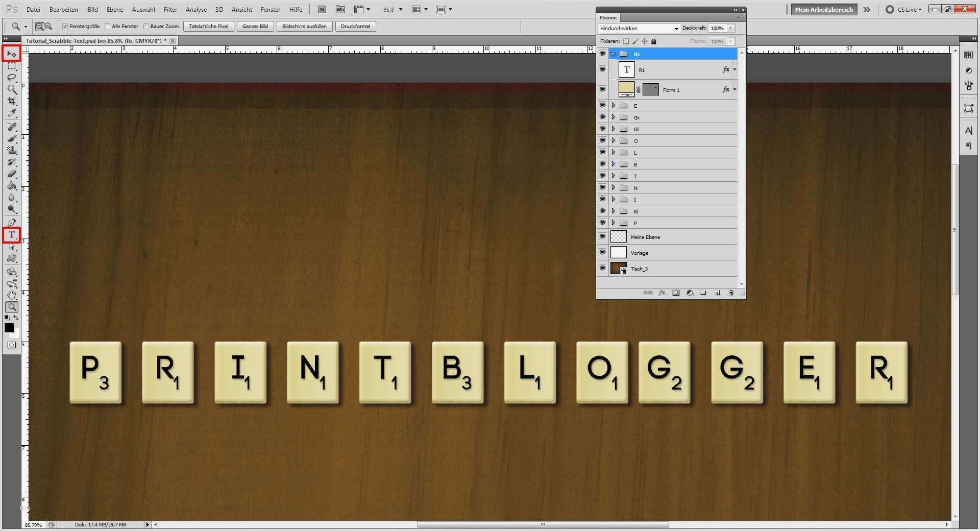Expand the B layer group
The width and height of the screenshot is (980, 531).
tap(614, 164)
